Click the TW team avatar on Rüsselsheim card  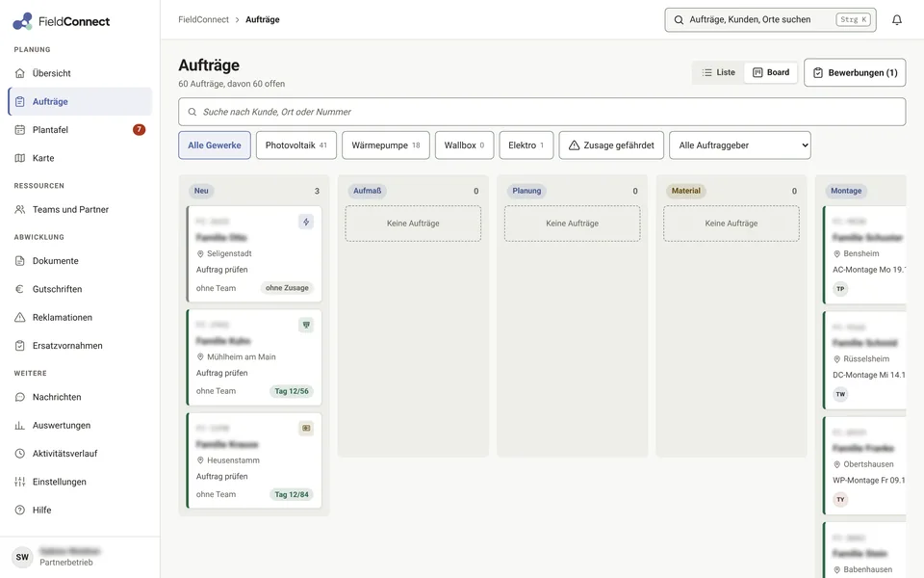[x=840, y=394]
